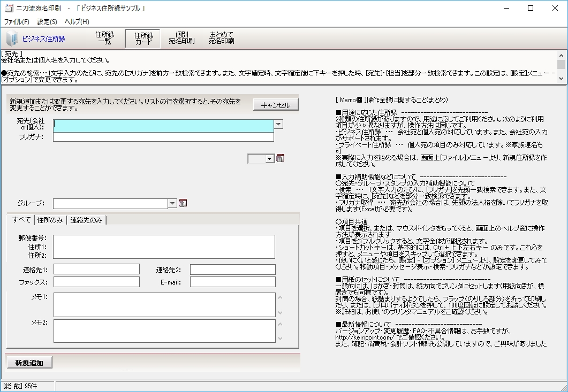Screen dimensions: 568x392
Task: Switch to the 住所のみ tab
Action: [x=50, y=219]
